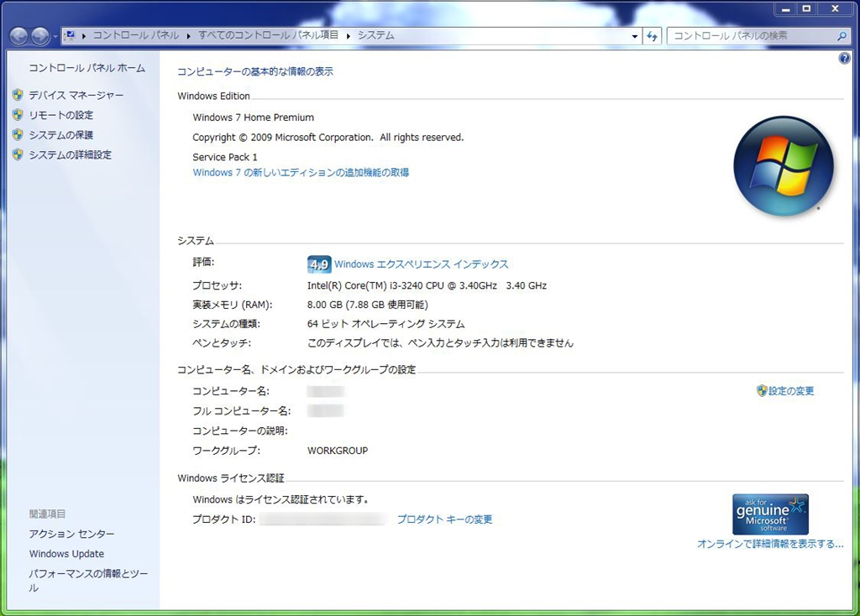The image size is (860, 616).
Task: Click the Back navigation arrow button
Action: point(18,36)
